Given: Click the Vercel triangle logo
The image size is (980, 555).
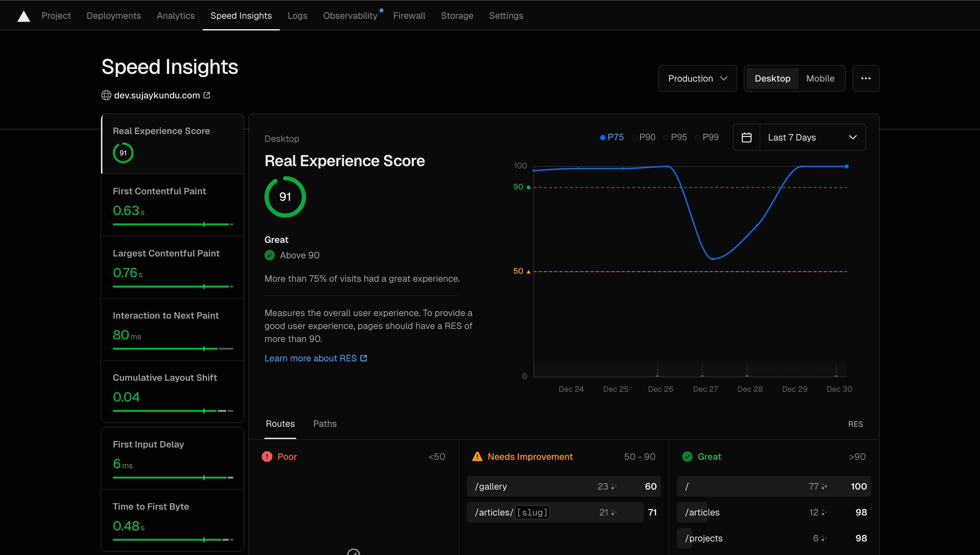Looking at the screenshot, I should pyautogui.click(x=24, y=15).
